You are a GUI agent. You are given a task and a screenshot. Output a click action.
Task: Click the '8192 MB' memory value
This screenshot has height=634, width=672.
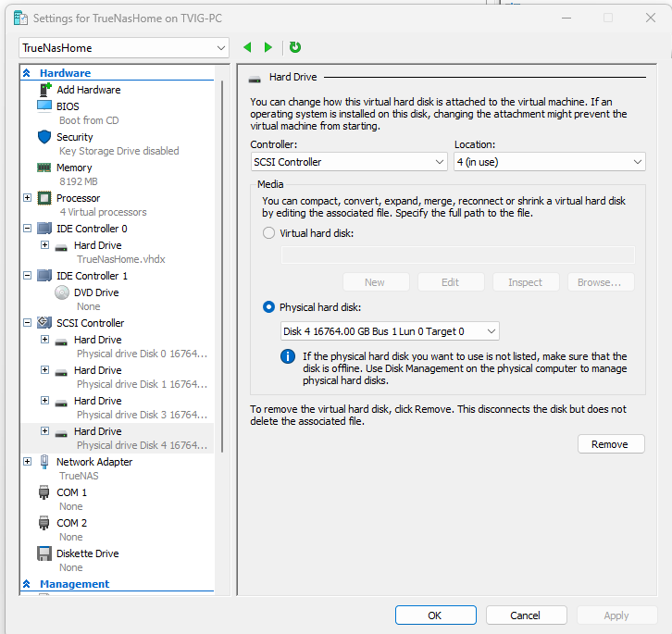point(79,181)
